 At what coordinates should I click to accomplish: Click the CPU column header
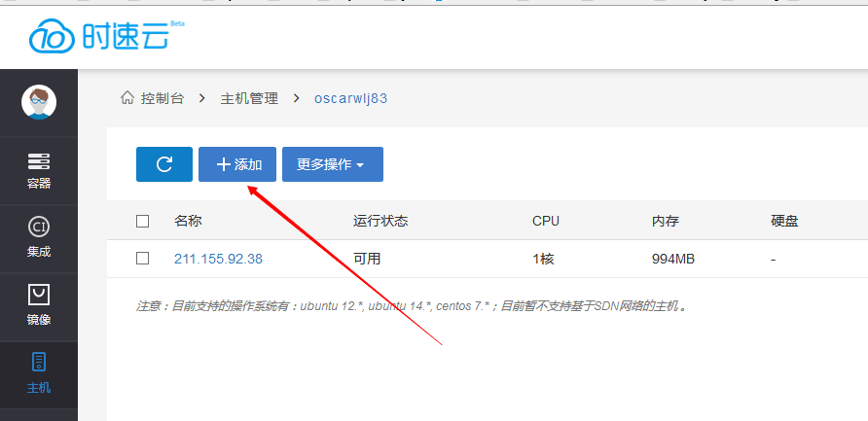click(546, 222)
